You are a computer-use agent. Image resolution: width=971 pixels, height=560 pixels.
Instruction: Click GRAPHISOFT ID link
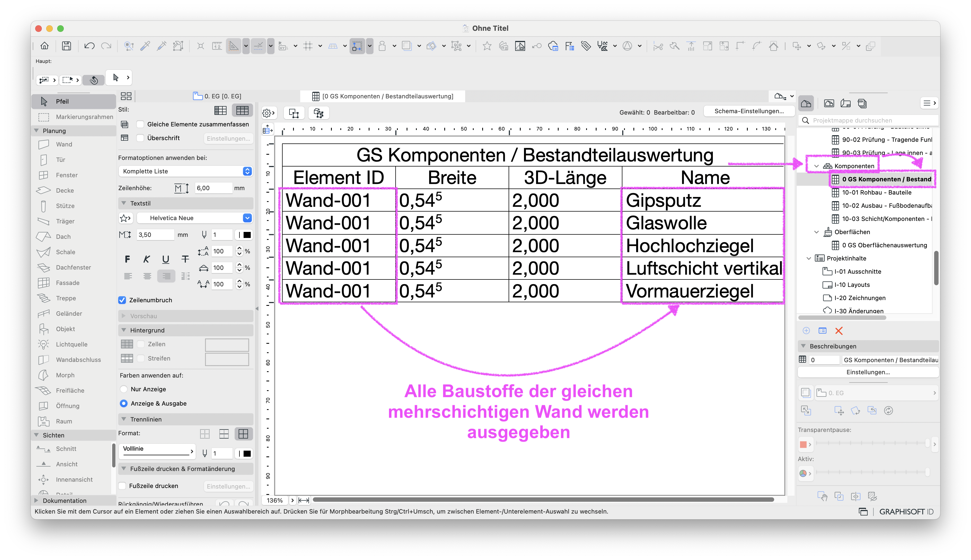point(906,512)
